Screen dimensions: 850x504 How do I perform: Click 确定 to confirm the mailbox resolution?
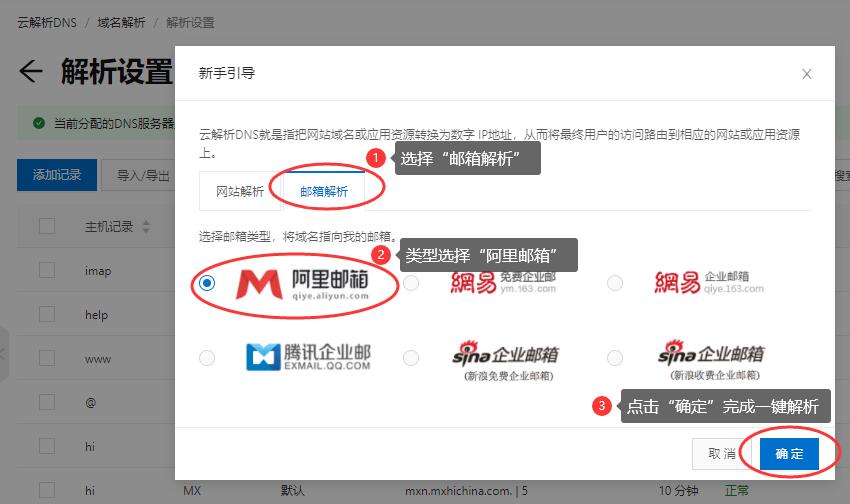[789, 454]
